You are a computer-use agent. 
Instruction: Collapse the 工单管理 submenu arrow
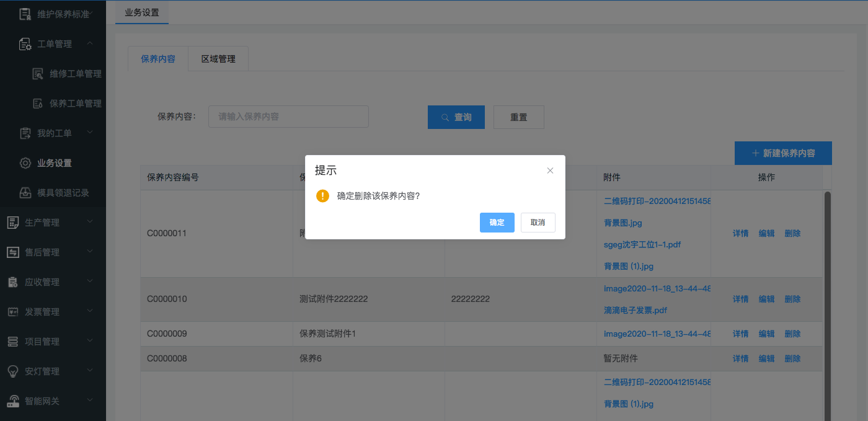tap(90, 43)
